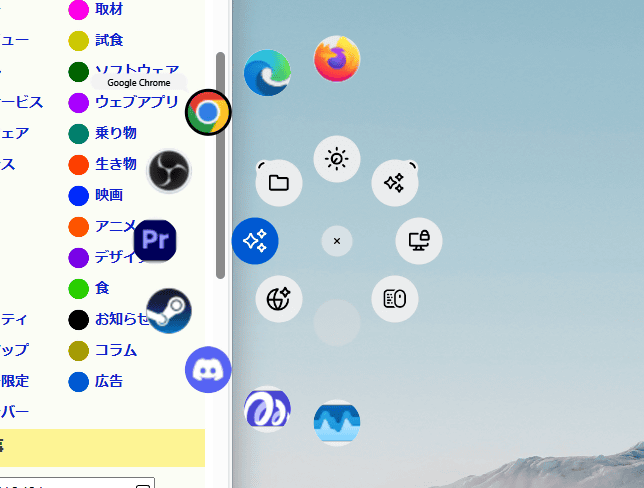The height and width of the screenshot is (488, 644).
Task: Launch OBS Studio icon
Action: (x=169, y=171)
